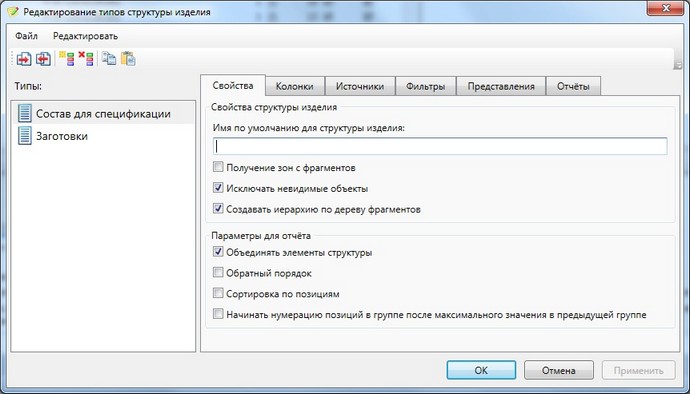Click the Применить button
Image resolution: width=690 pixels, height=394 pixels.
coord(639,370)
